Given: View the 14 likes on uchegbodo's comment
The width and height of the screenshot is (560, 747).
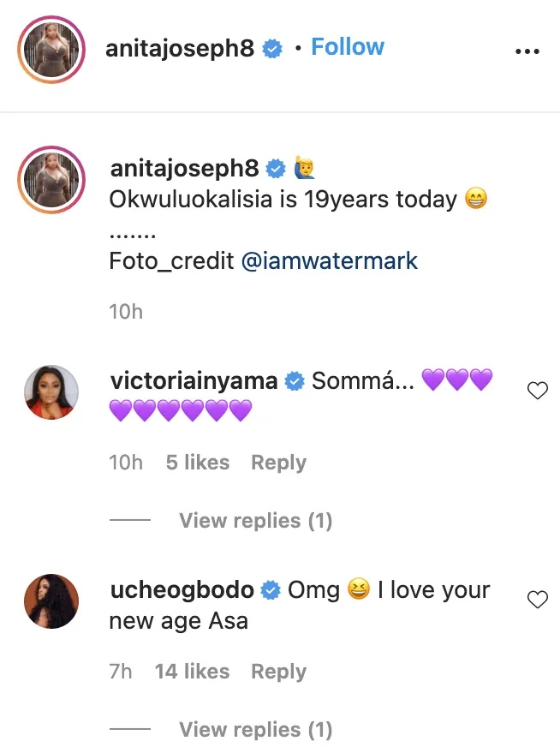Looking at the screenshot, I should pyautogui.click(x=192, y=672).
